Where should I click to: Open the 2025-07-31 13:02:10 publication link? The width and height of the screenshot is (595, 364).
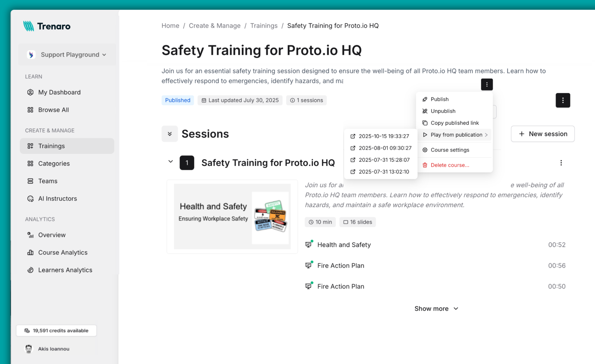click(x=383, y=172)
